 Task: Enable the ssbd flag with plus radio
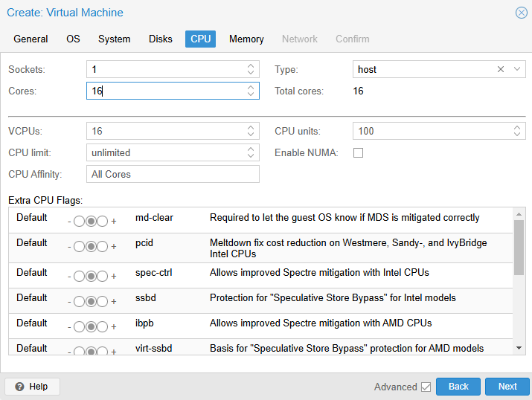click(103, 302)
